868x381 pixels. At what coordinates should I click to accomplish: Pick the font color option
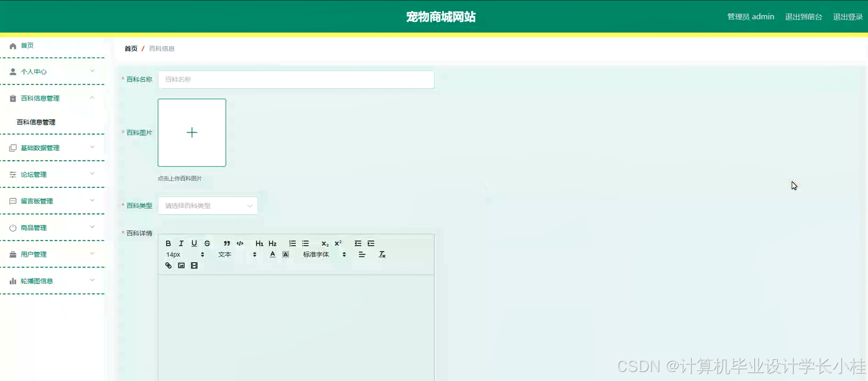tap(272, 255)
